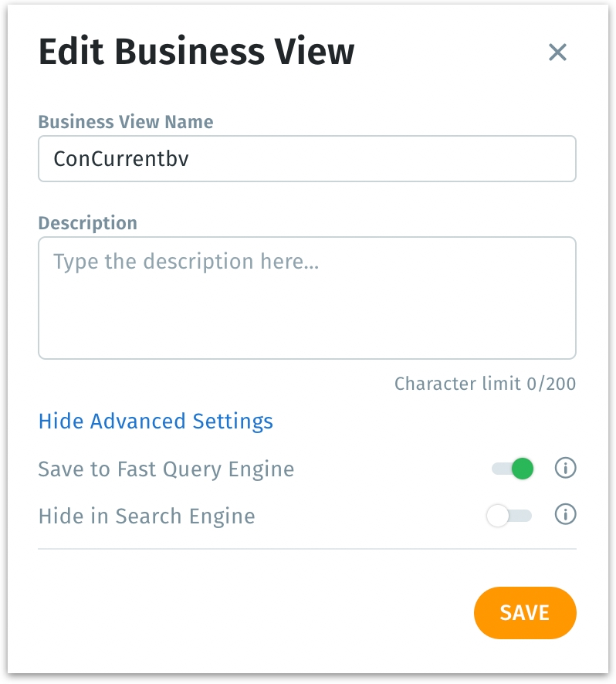
Task: Click the "Description" field label
Action: [x=88, y=223]
